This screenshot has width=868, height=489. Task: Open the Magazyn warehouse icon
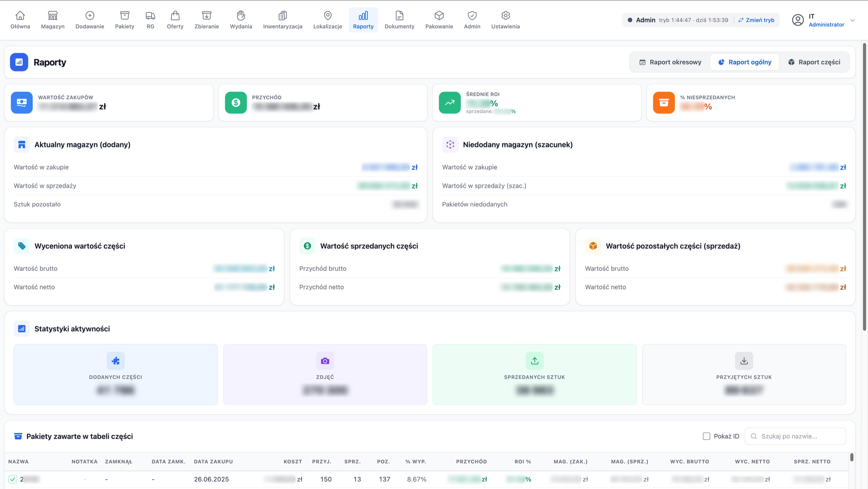pos(53,16)
